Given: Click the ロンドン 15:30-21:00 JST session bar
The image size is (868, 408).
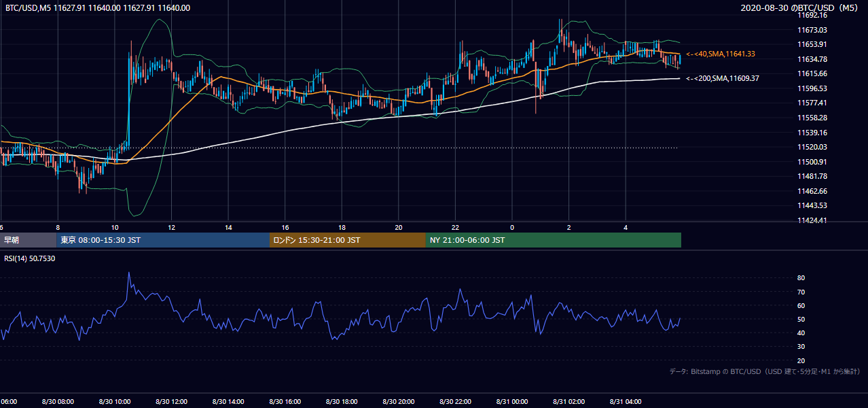Looking at the screenshot, I should click(x=348, y=240).
